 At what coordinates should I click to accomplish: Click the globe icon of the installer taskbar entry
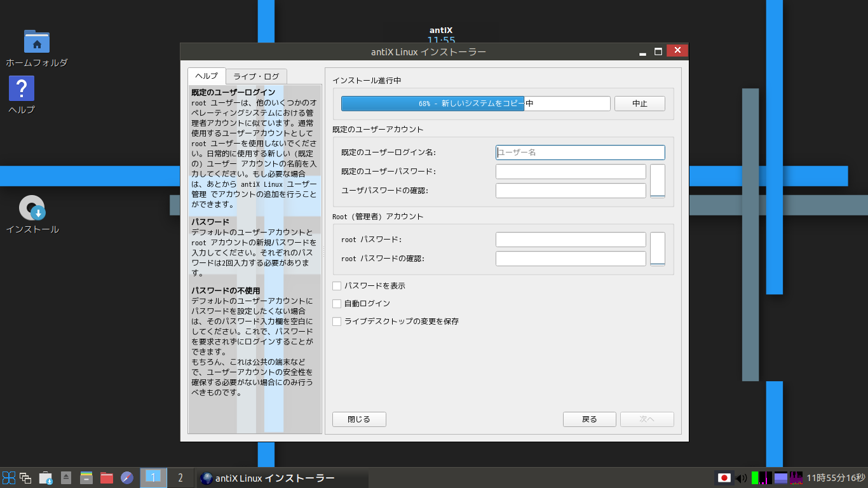pos(206,478)
